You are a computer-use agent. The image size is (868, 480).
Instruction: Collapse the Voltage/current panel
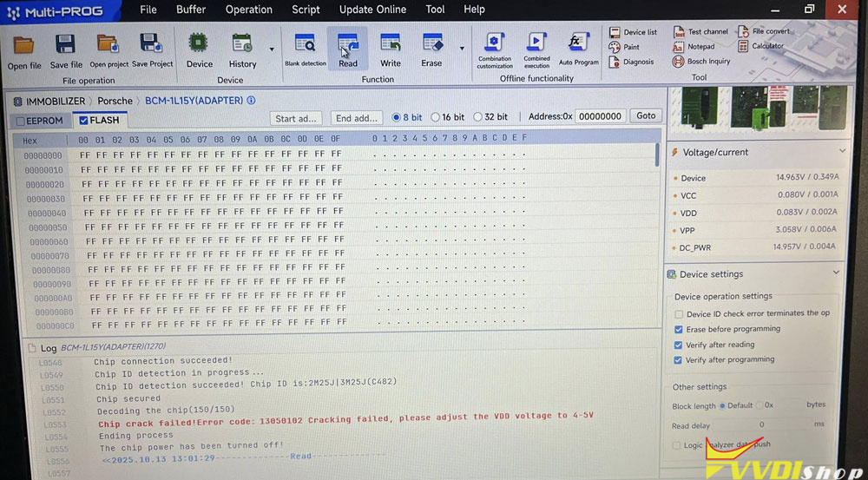(x=842, y=152)
